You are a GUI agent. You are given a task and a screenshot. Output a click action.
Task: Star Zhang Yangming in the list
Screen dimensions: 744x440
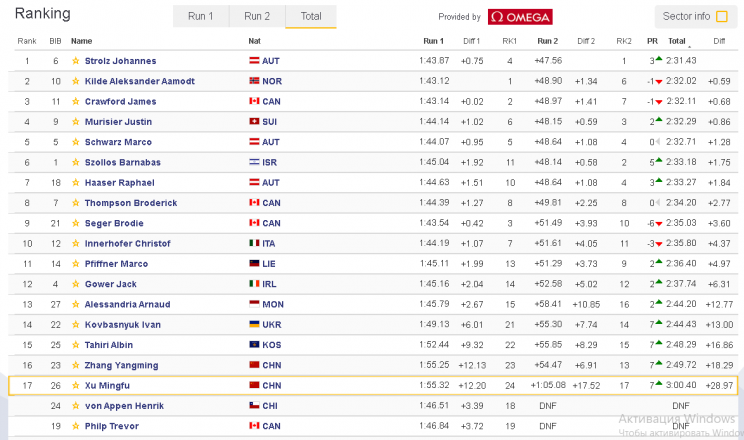pyautogui.click(x=75, y=365)
